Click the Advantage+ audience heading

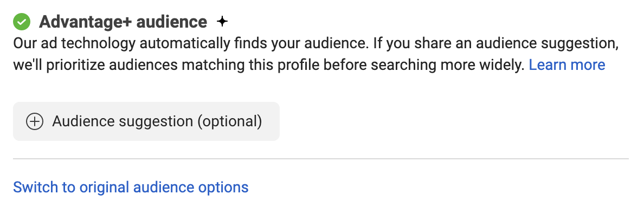(123, 22)
